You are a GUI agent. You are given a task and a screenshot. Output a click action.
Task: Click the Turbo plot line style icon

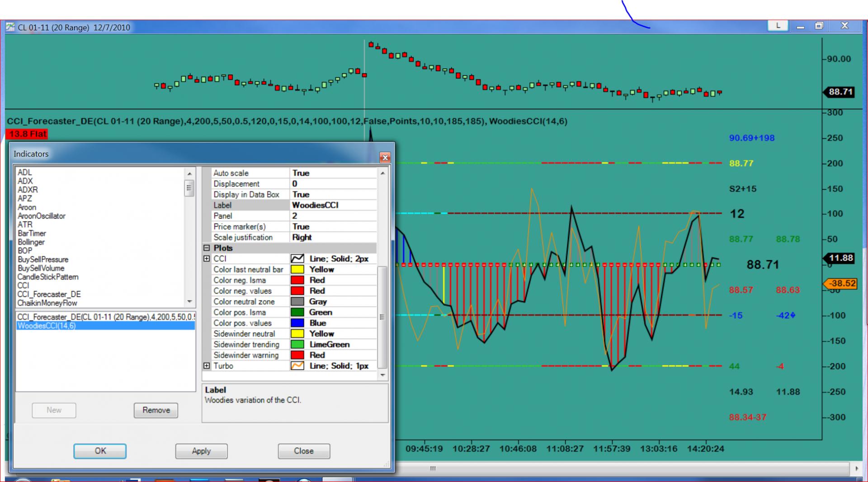point(297,366)
